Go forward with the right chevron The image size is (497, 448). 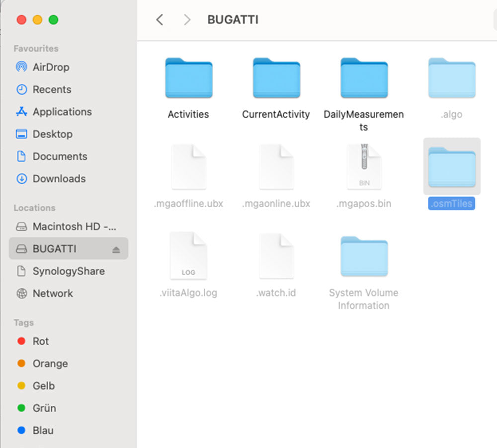pos(187,20)
